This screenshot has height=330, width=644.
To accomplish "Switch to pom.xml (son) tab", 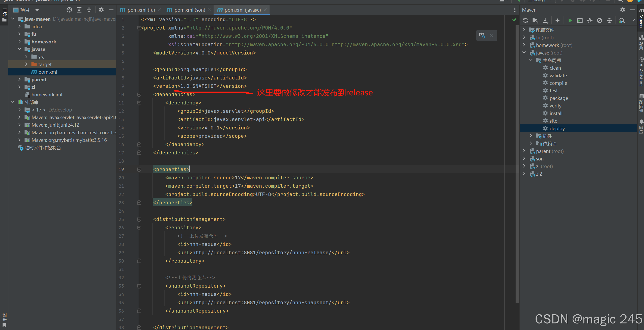I will tap(189, 10).
